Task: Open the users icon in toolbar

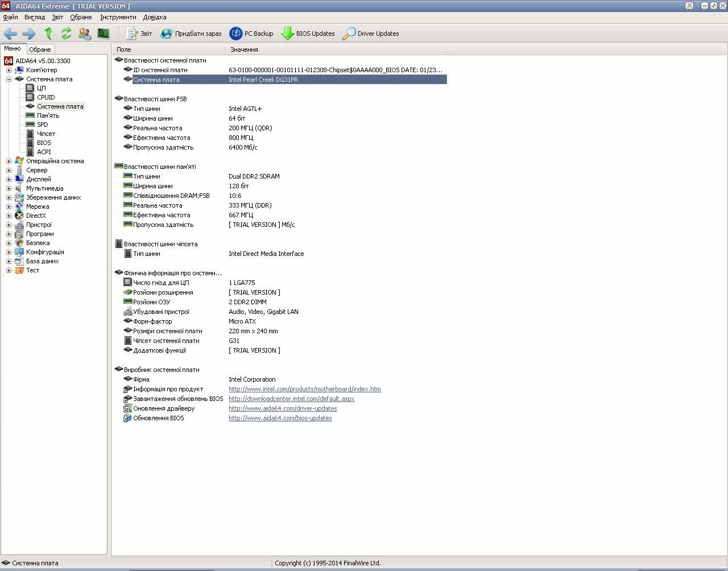Action: click(x=85, y=34)
